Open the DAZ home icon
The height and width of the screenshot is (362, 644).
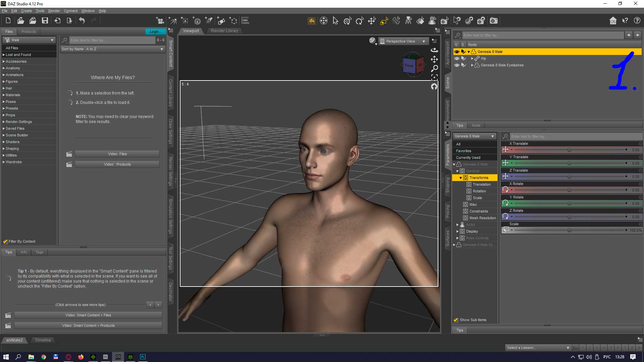pyautogui.click(x=613, y=21)
